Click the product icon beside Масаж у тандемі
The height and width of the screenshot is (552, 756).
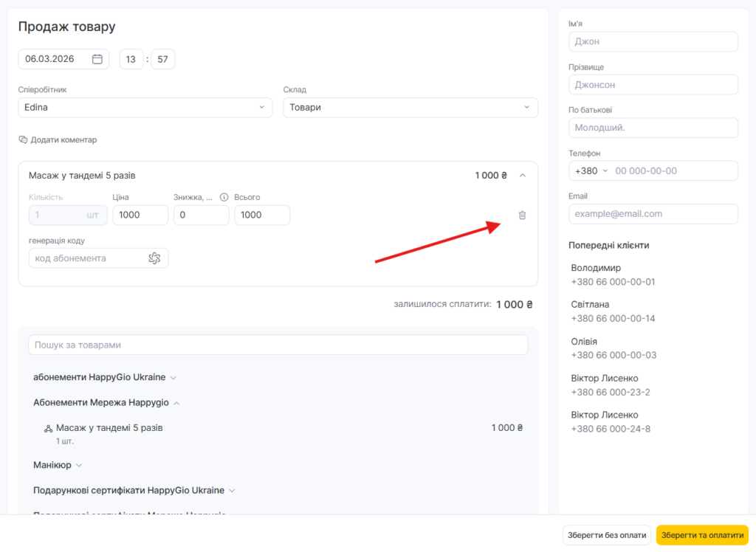48,428
